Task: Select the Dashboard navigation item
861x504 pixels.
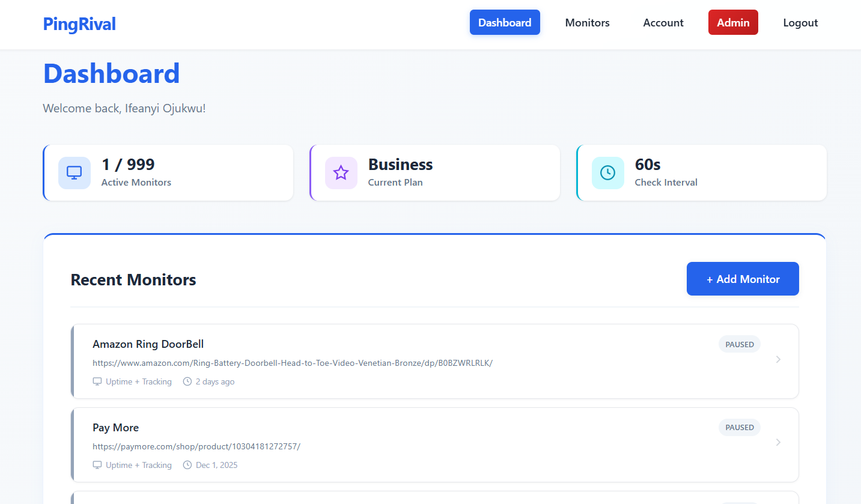Action: 505,22
